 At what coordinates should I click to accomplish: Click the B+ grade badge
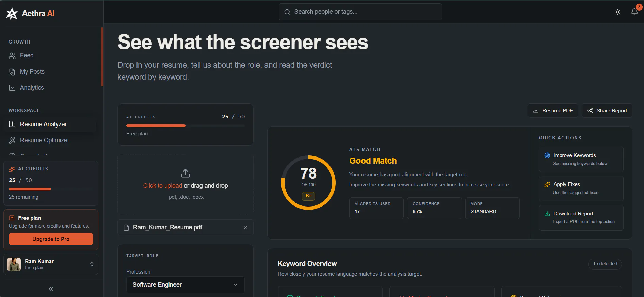308,196
